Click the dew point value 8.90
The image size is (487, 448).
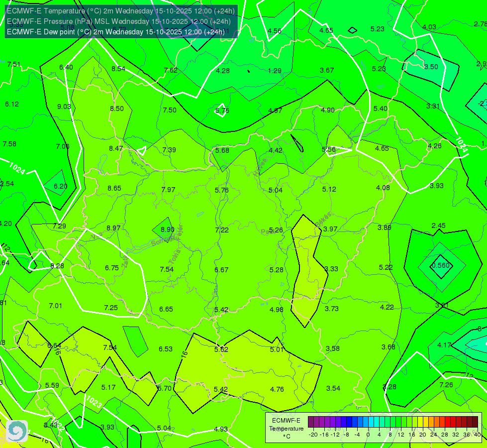point(168,230)
